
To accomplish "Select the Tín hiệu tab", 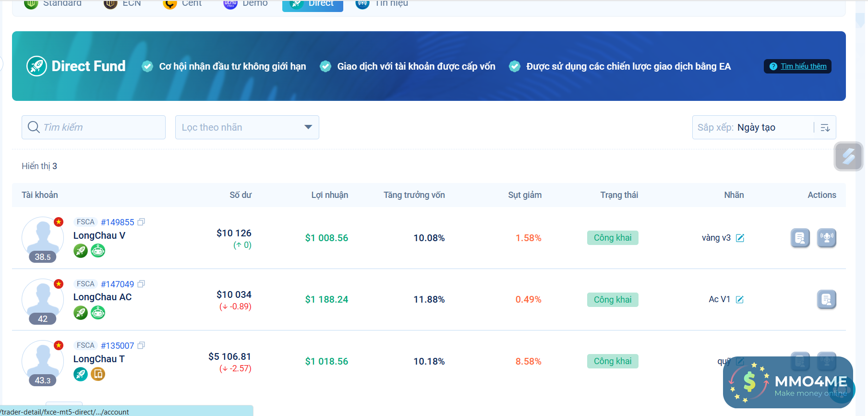I will [382, 4].
